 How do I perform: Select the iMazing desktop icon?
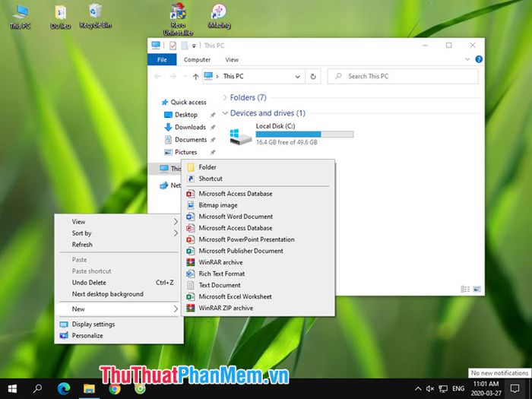pyautogui.click(x=219, y=16)
